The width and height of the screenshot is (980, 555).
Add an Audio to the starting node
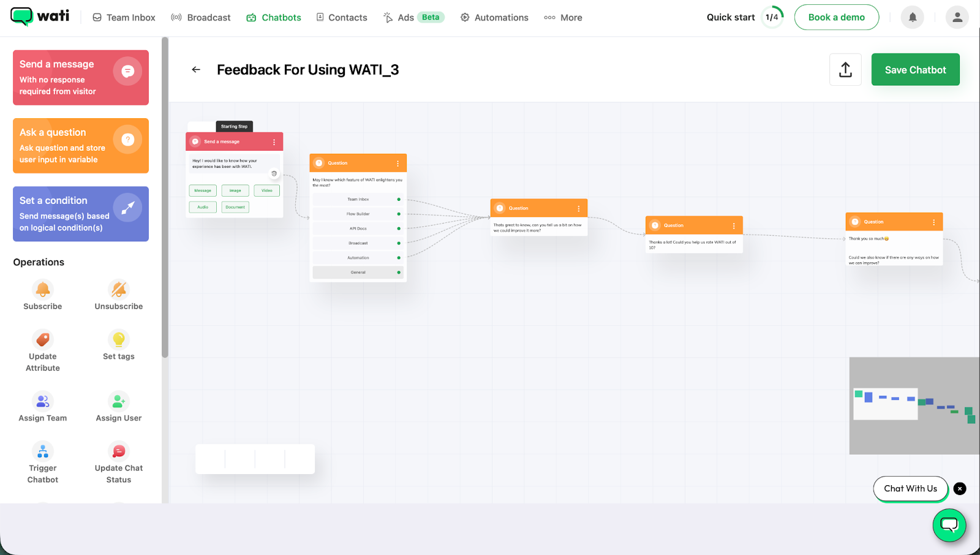coord(203,207)
